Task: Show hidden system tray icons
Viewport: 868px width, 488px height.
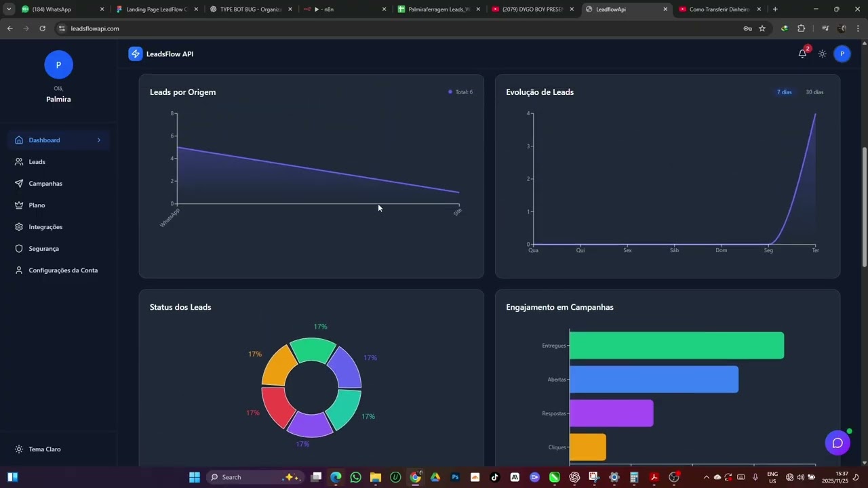Action: 706,477
